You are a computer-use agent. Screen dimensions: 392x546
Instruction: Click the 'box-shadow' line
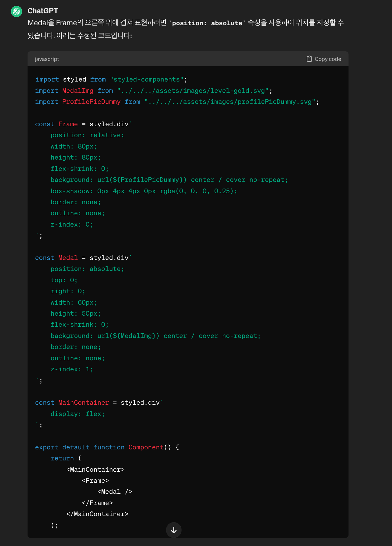[144, 191]
